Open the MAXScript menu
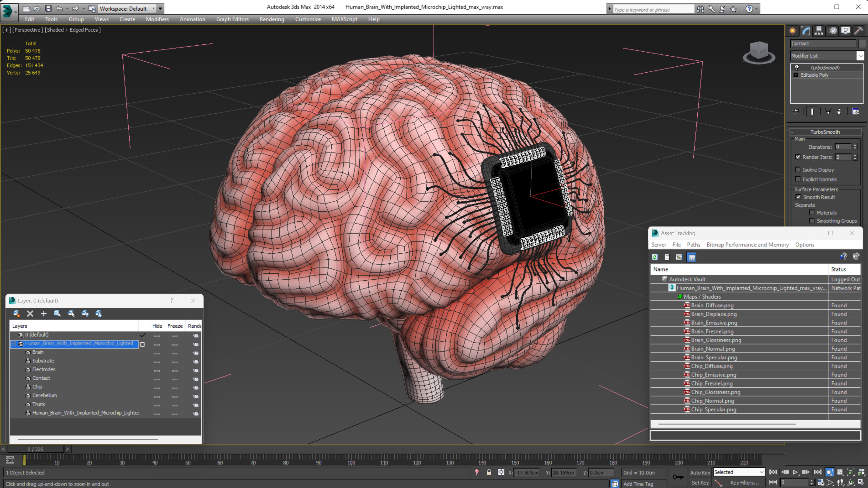868x488 pixels. pyautogui.click(x=344, y=19)
